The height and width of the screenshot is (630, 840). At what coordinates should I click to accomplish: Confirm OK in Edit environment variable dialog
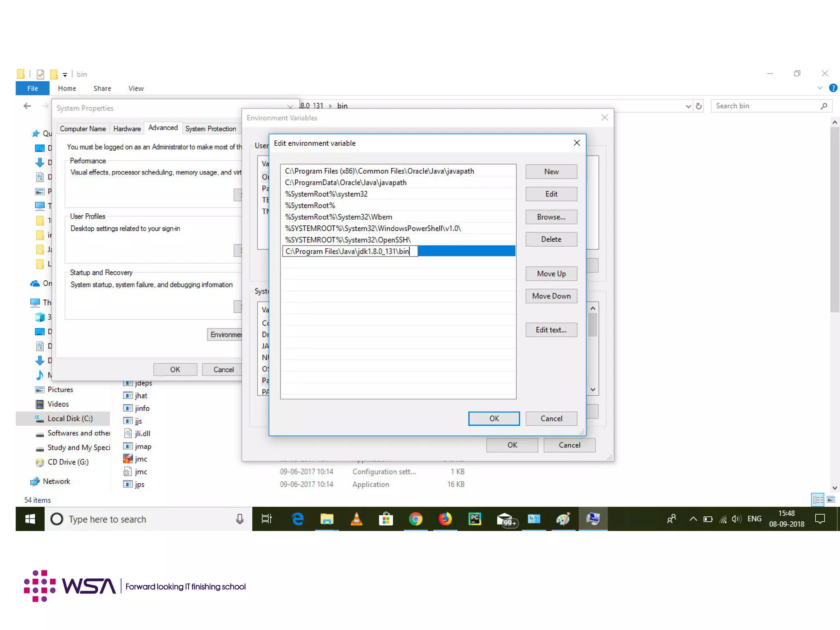pos(494,418)
